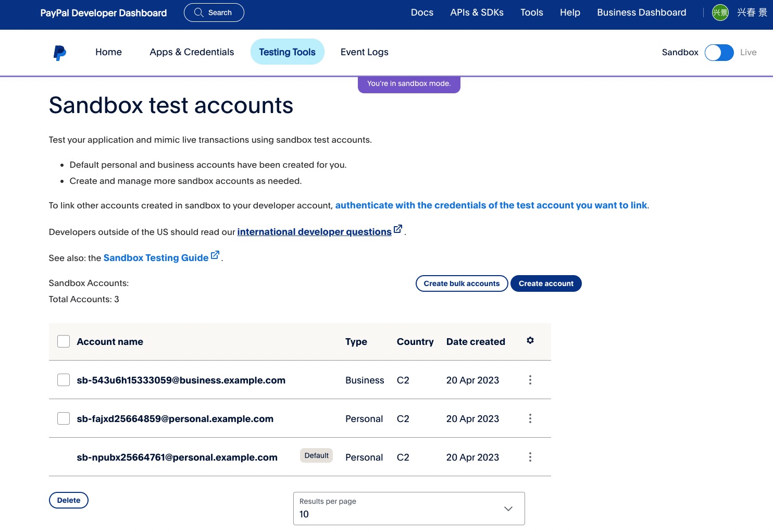Click the Default badge on third account
This screenshot has height=532, width=773.
pos(316,455)
